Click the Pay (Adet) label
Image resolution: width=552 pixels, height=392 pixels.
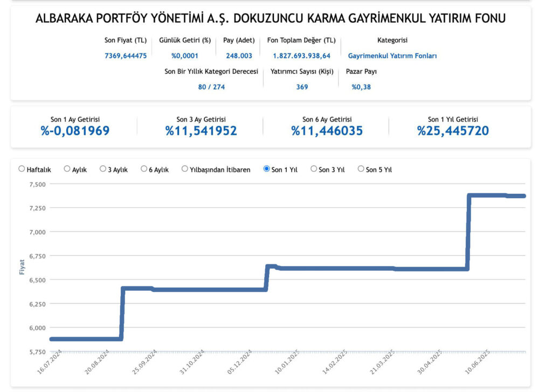point(239,40)
